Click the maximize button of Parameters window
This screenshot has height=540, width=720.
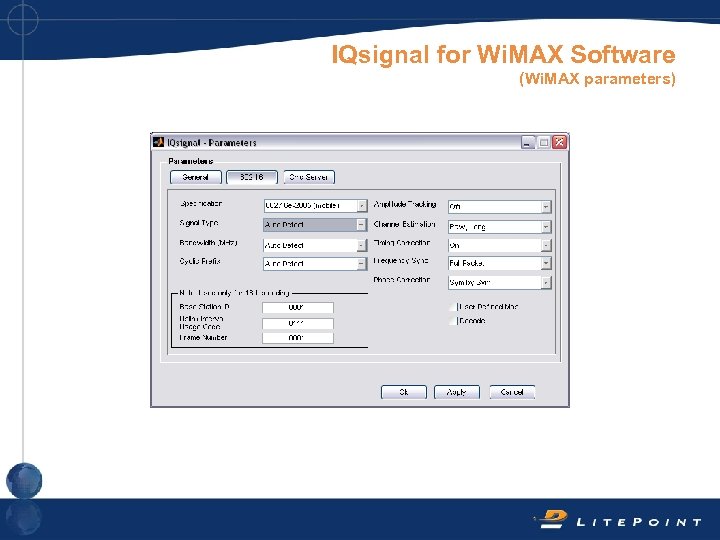544,142
